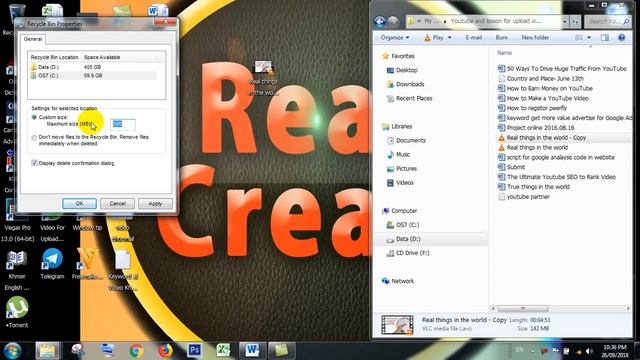The image size is (640, 360).
Task: Select the General tab
Action: [33, 39]
